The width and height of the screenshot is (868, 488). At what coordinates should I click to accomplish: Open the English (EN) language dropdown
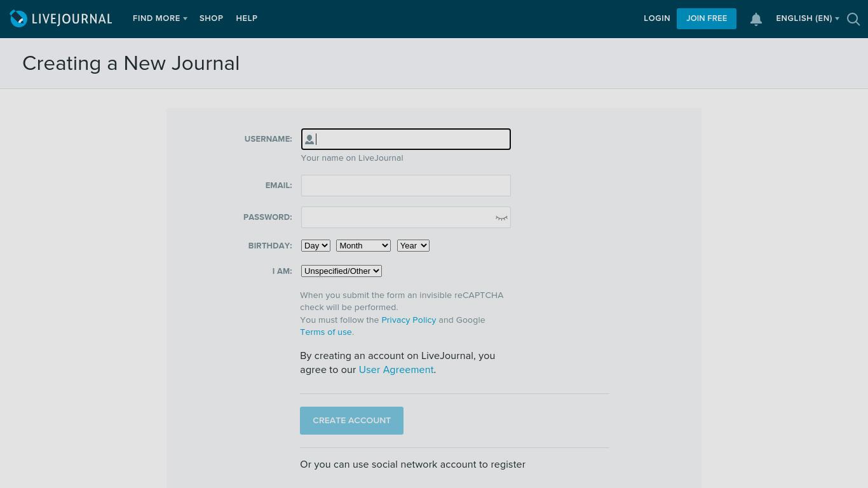click(x=807, y=18)
